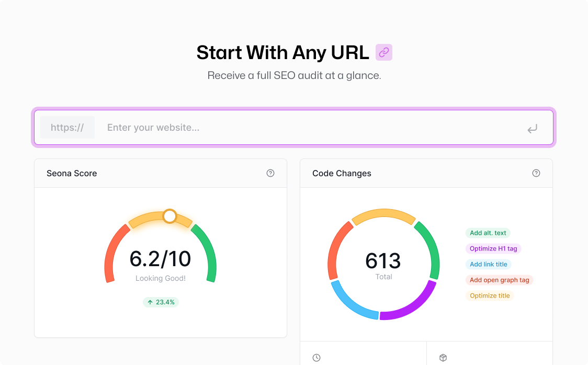
Task: Click the green segment of the Seona Score gauge
Action: click(x=209, y=251)
